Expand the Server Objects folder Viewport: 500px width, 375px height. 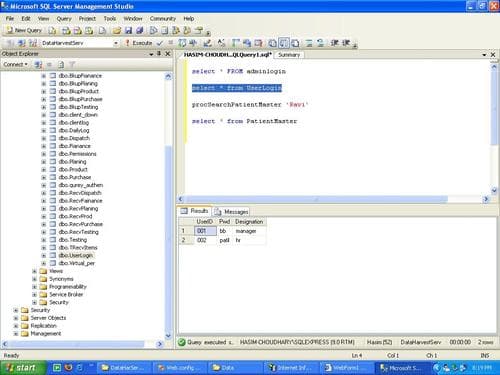16,318
